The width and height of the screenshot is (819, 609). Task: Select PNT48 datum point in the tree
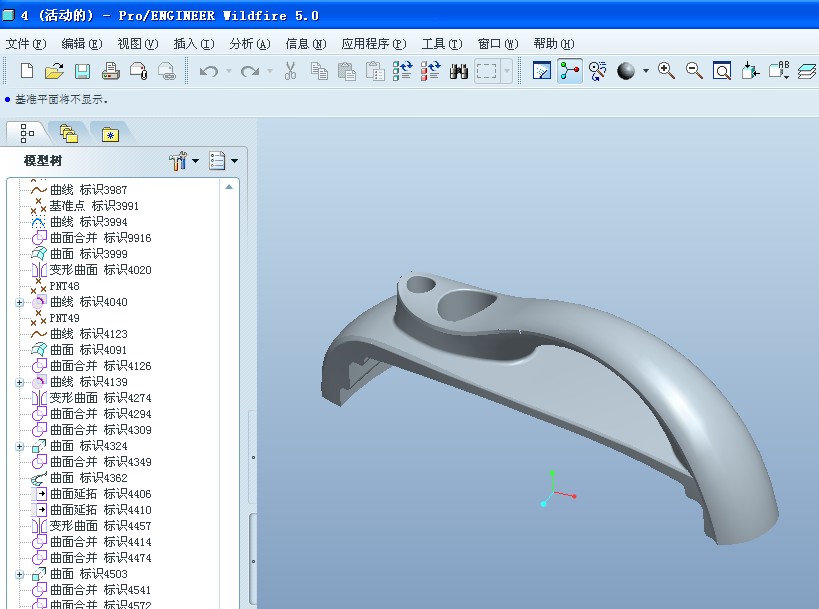coord(55,286)
